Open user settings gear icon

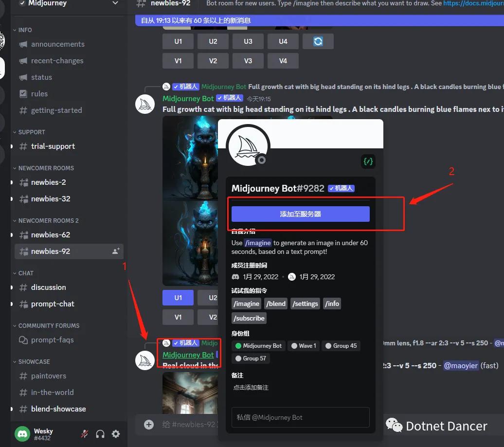click(116, 434)
